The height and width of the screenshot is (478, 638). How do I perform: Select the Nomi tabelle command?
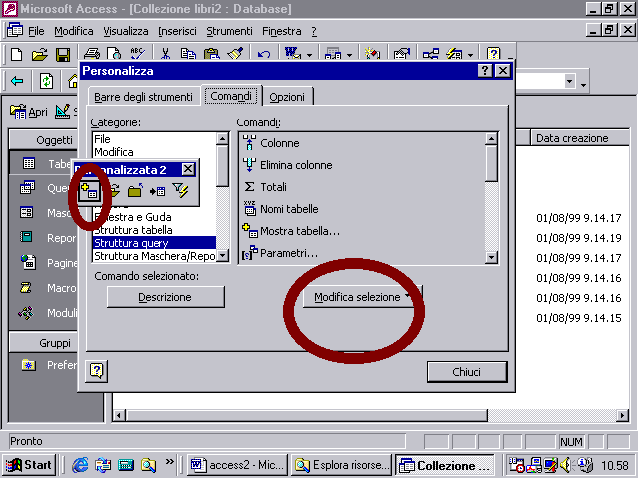(x=280, y=209)
